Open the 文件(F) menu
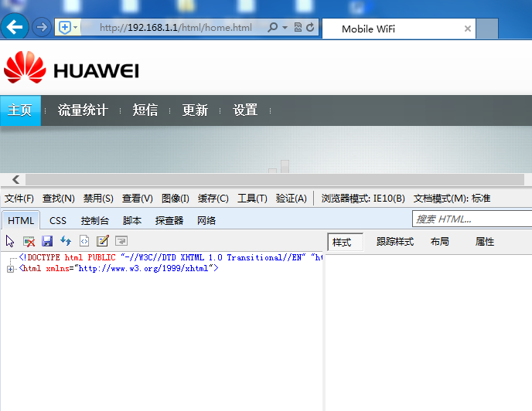 (19, 199)
